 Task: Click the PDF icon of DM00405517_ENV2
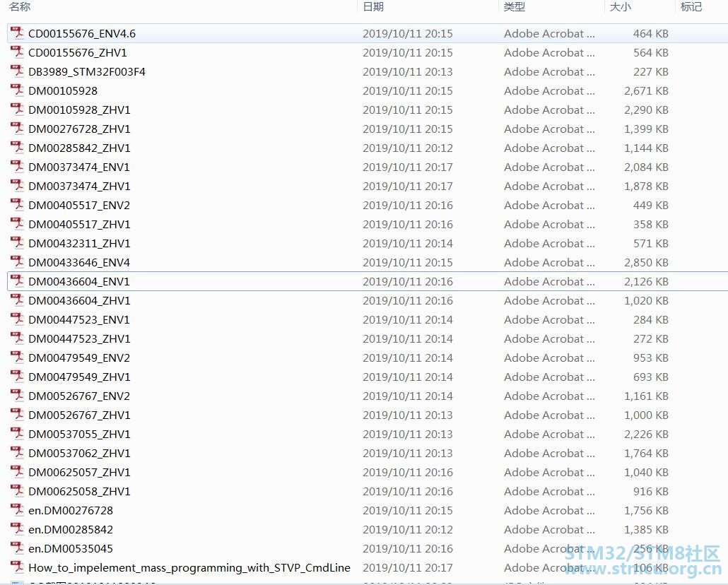click(x=17, y=204)
